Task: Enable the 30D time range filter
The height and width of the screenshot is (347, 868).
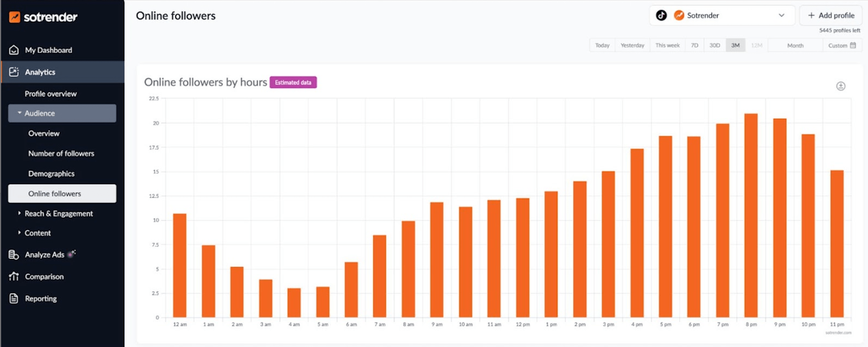Action: pos(714,45)
